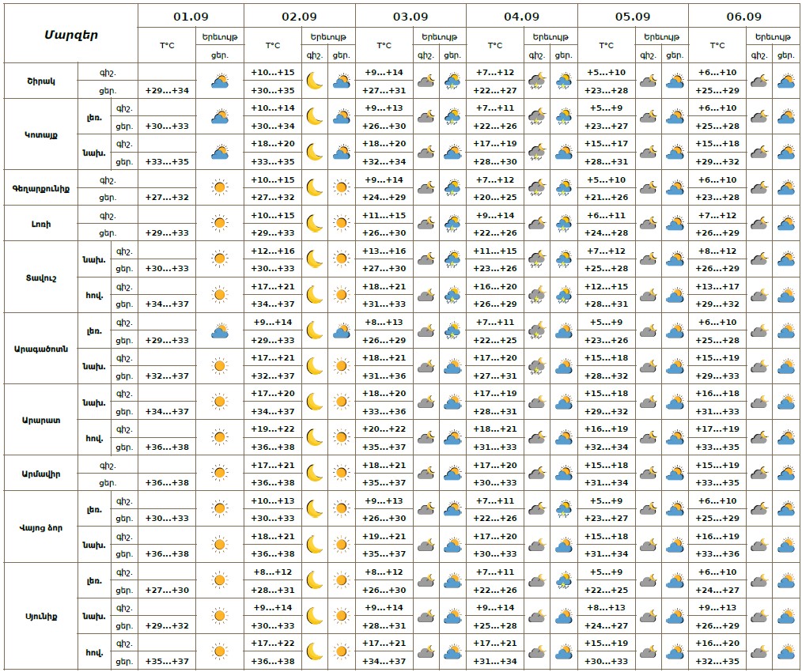Click the Շիրակ partly cloudy icon for 01.09
Image resolution: width=802 pixels, height=672 pixels.
point(220,81)
